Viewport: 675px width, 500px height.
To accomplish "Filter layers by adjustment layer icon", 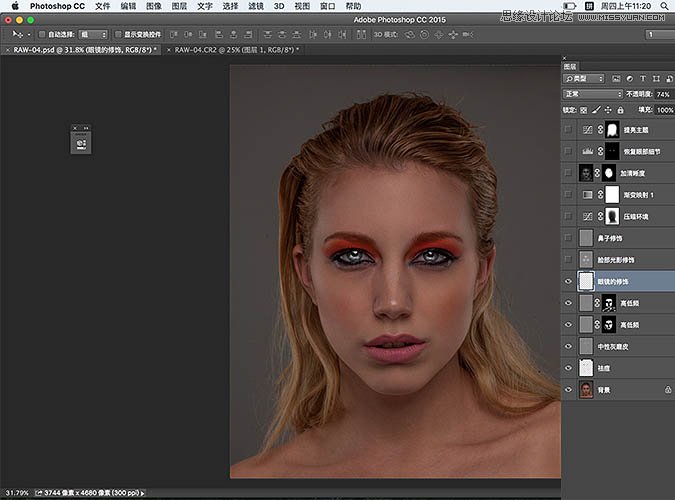I will (x=630, y=78).
